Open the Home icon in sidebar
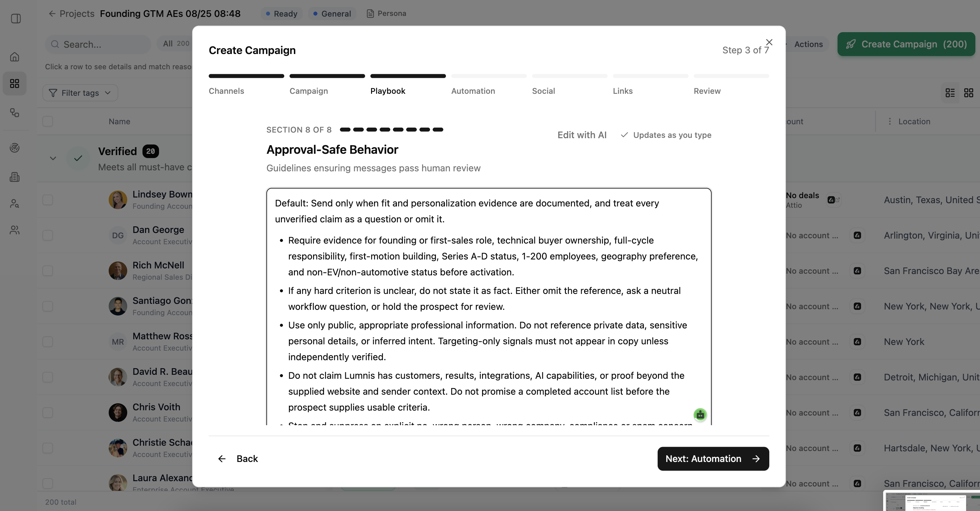 (15, 57)
